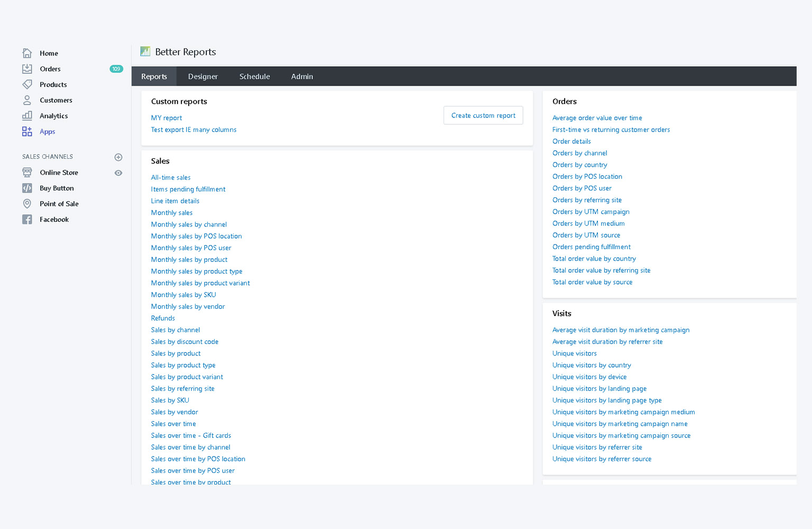Screen dimensions: 812x529
Task: Open Orders by UTM campaign report
Action: (x=590, y=212)
